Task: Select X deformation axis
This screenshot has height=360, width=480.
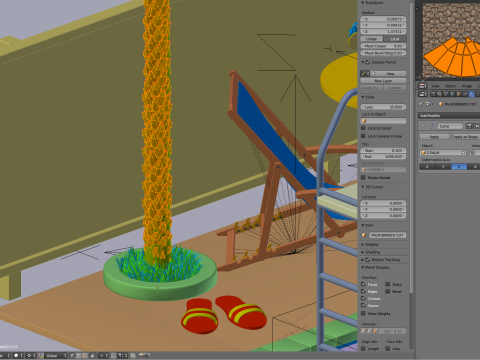Action: [427, 166]
